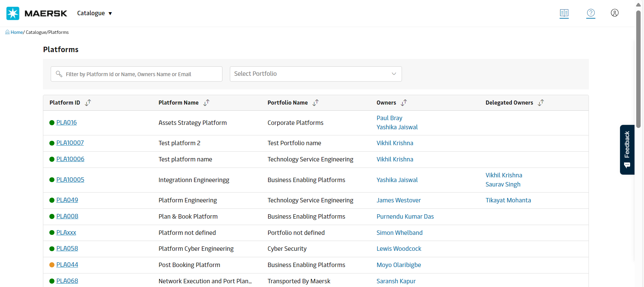Click the Maersk star logo
The height and width of the screenshot is (287, 644).
[13, 13]
